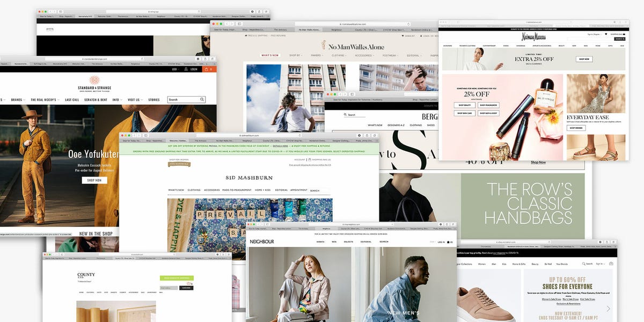Viewport: 644px width, 322px height.
Task: Click SHOP FRAGRANCES button on Neiman Marcus
Action: click(x=488, y=105)
